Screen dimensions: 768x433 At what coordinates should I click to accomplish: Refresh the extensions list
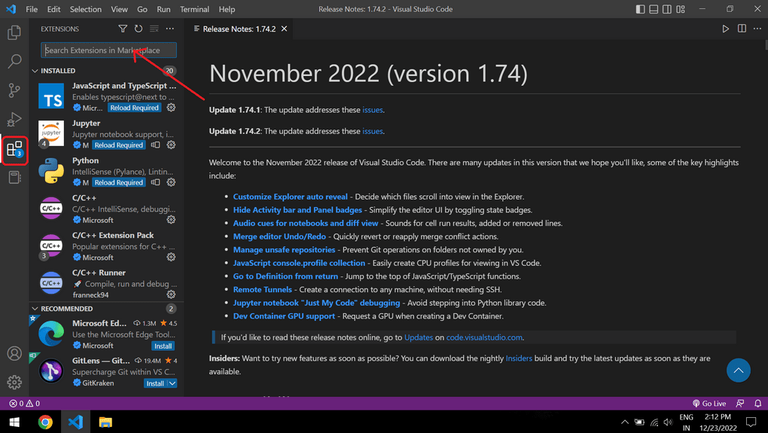click(x=139, y=29)
